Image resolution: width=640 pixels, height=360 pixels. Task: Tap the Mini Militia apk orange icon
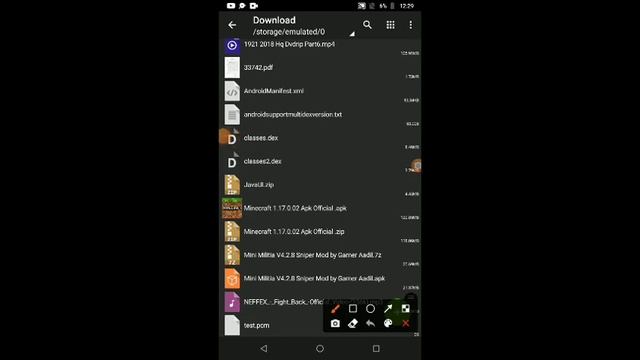pos(232,279)
